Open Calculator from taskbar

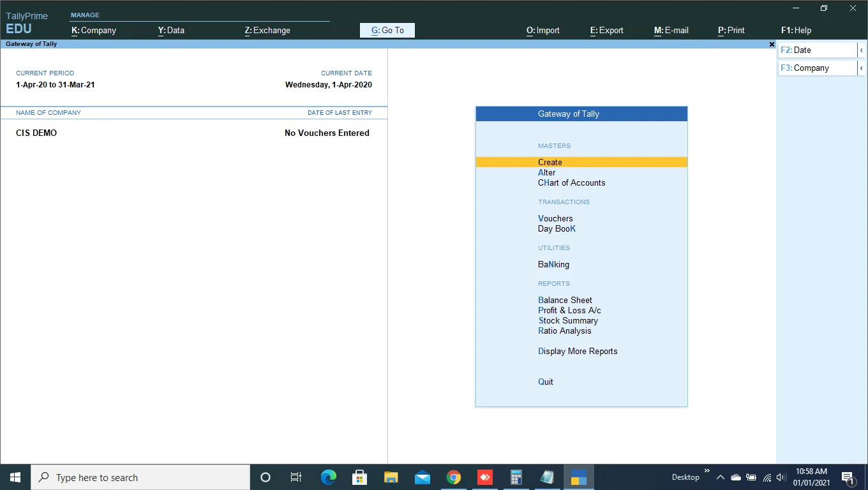coord(516,477)
